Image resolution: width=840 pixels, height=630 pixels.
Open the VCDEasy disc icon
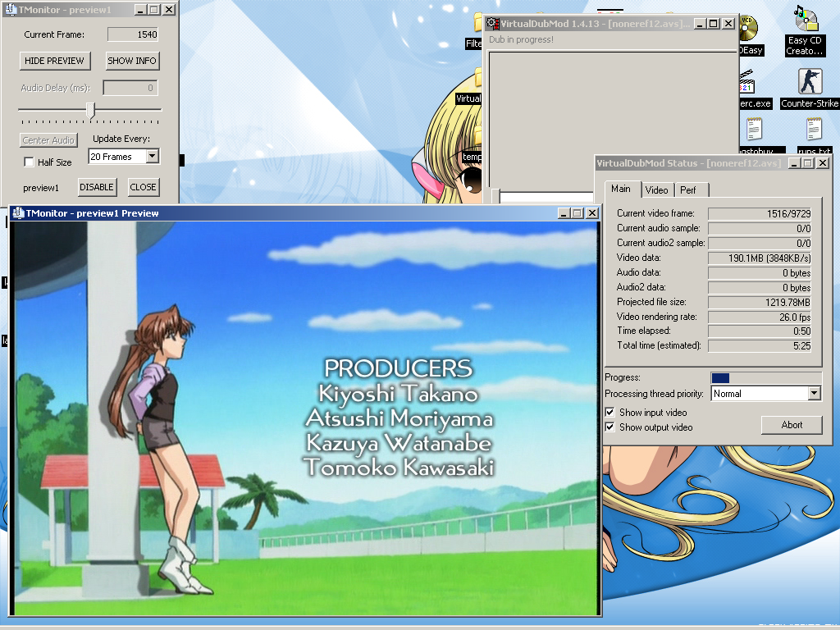coord(749,27)
